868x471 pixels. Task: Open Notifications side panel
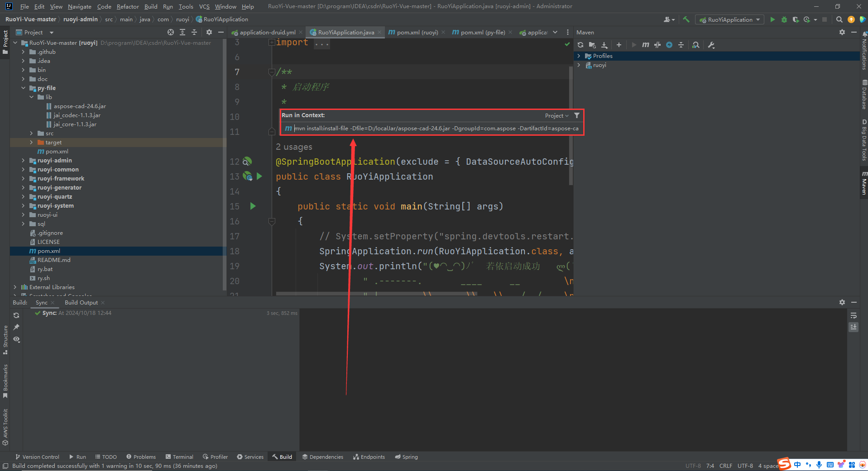point(864,51)
